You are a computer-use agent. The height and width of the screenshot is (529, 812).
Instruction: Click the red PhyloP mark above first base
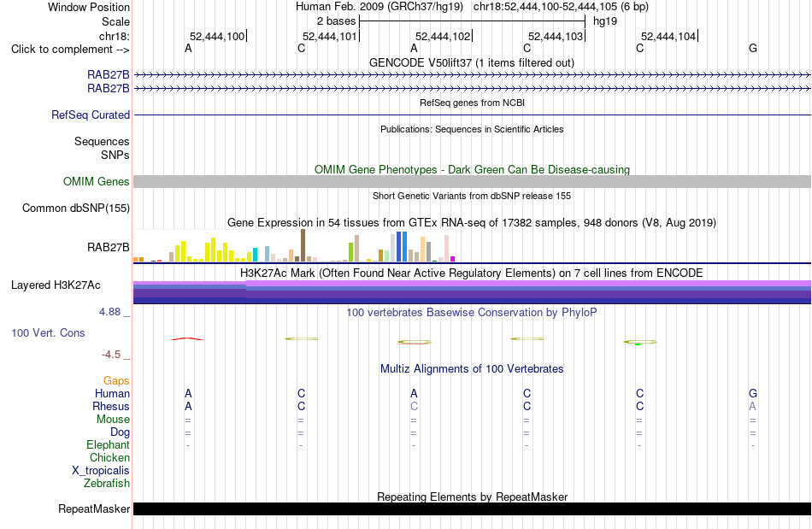187,339
